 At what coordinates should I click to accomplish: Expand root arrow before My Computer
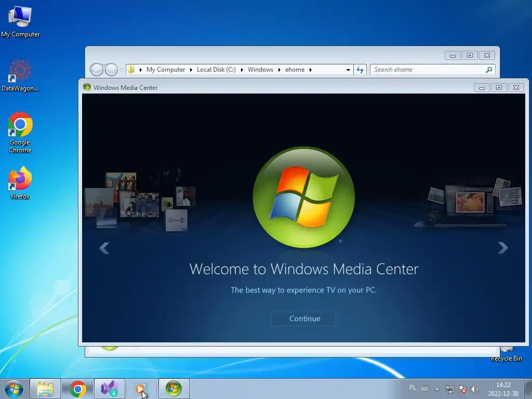(140, 70)
